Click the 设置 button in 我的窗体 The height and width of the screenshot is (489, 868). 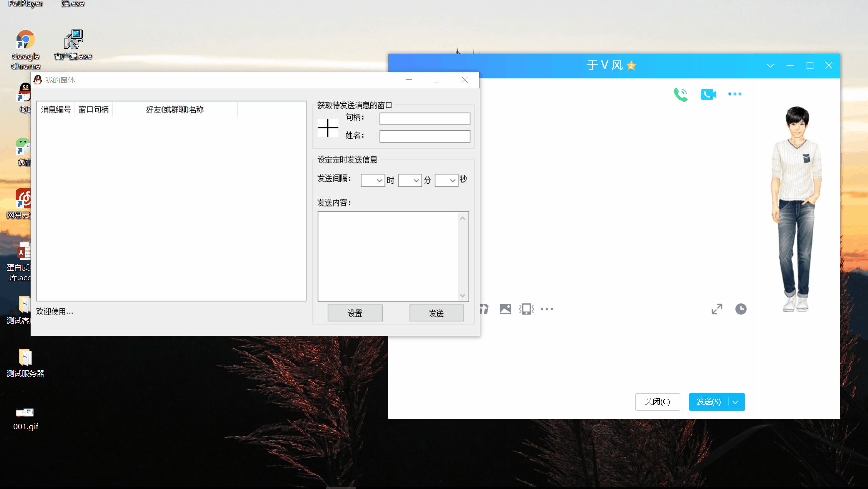point(355,313)
